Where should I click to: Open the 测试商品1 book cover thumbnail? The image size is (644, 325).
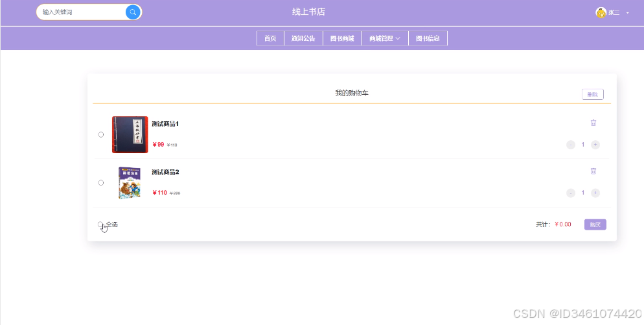(130, 134)
